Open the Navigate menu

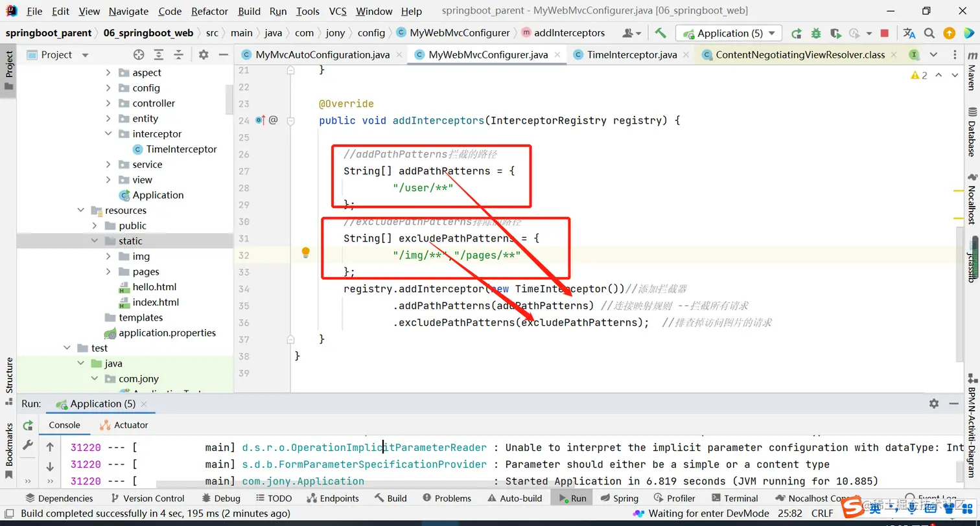[128, 11]
